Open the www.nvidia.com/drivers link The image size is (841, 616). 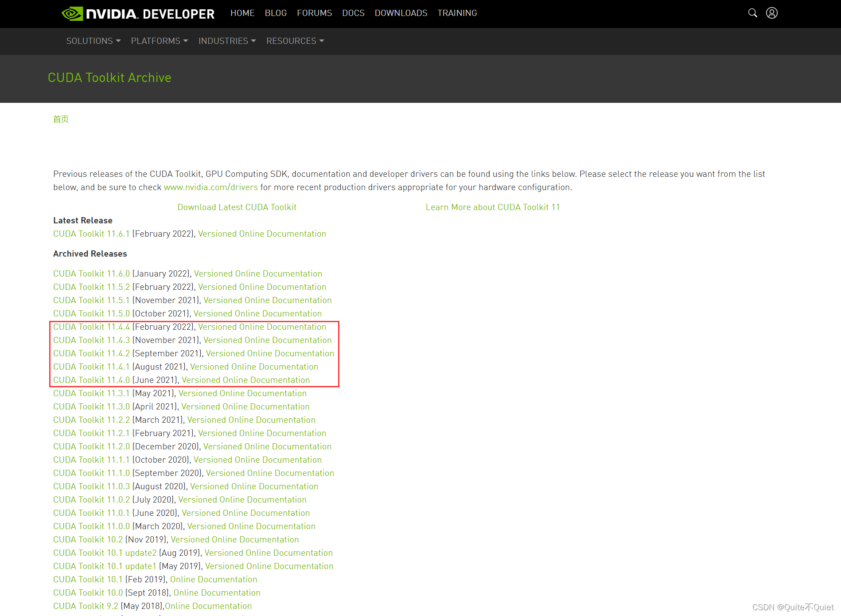click(211, 187)
